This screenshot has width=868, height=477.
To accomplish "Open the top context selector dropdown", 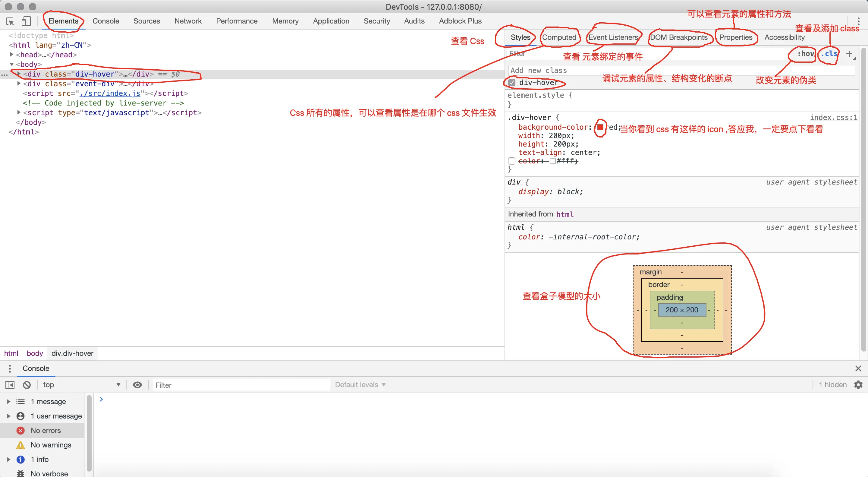I will 81,385.
